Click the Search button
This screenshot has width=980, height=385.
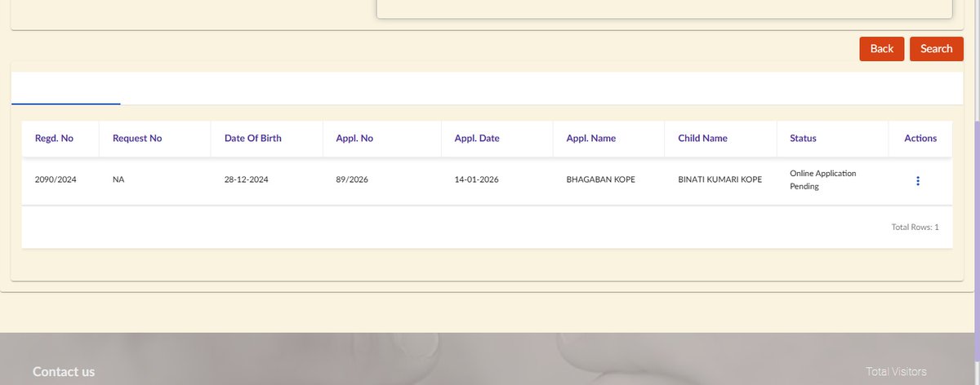click(x=936, y=49)
